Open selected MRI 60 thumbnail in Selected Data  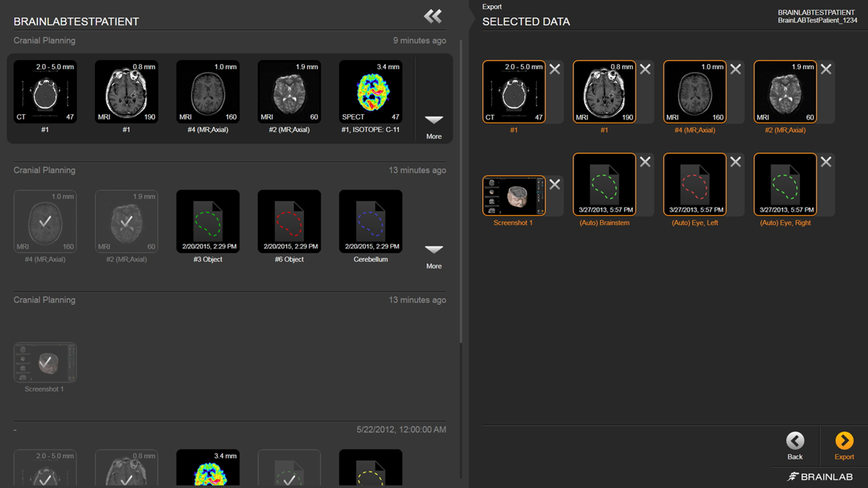(x=785, y=92)
